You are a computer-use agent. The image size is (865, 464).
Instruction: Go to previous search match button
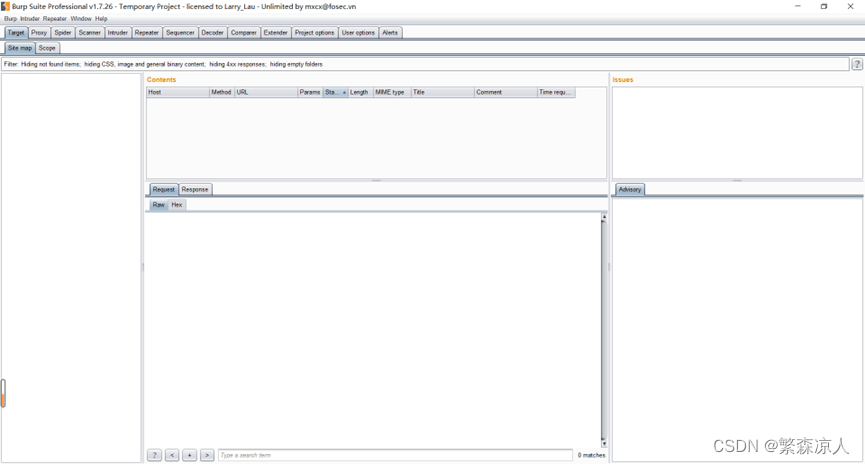172,455
